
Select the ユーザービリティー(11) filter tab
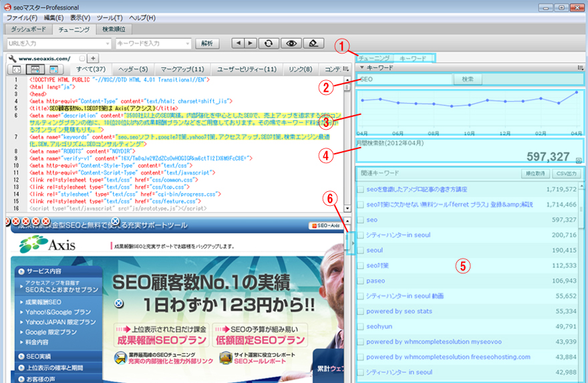click(247, 70)
